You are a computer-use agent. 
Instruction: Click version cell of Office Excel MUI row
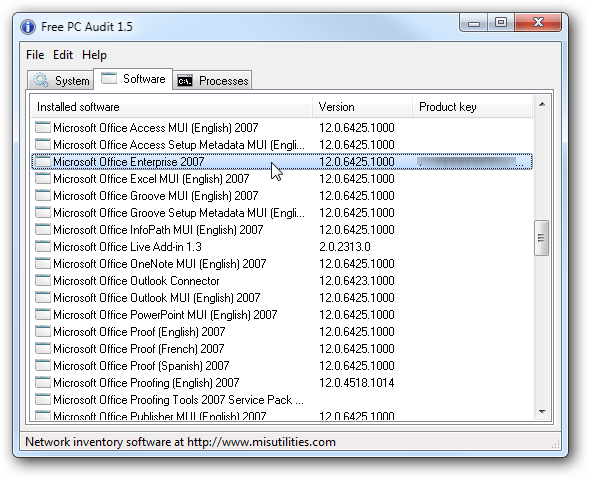click(357, 179)
